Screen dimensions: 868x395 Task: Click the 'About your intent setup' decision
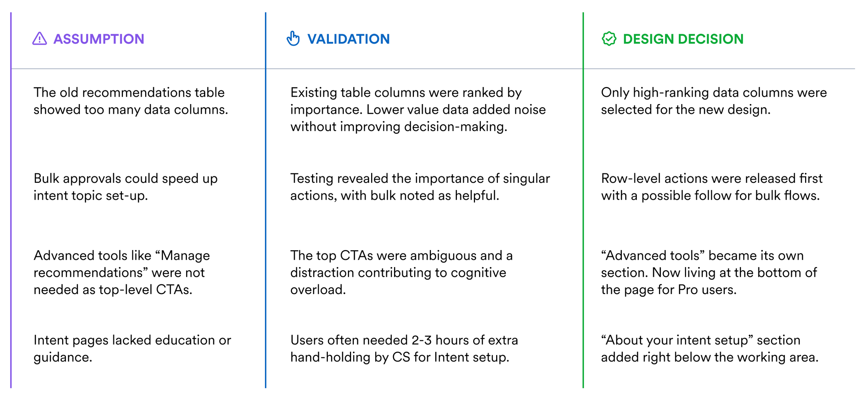point(710,349)
